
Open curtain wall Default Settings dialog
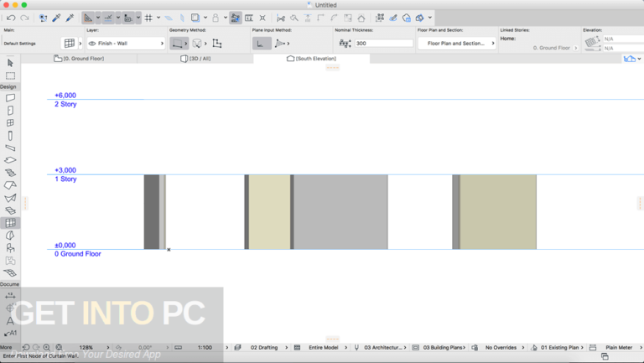coord(69,43)
